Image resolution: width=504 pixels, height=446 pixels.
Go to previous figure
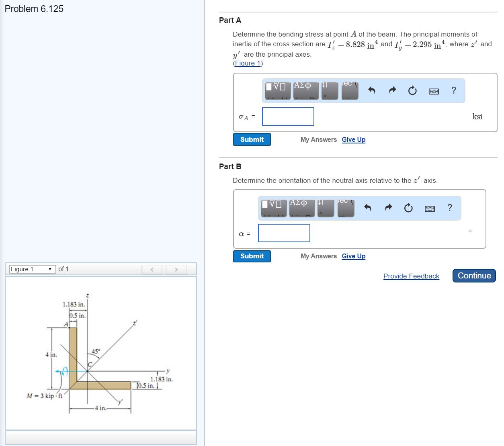[x=152, y=269]
